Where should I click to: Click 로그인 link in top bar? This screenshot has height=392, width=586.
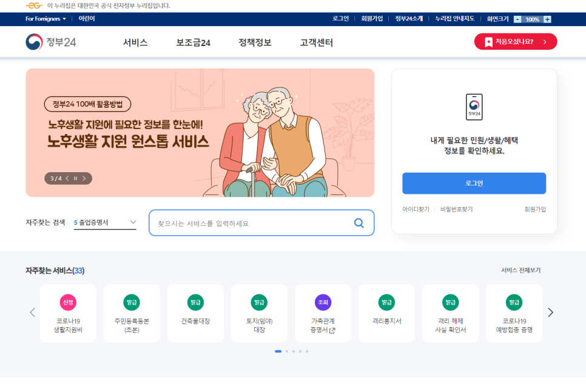(x=340, y=19)
